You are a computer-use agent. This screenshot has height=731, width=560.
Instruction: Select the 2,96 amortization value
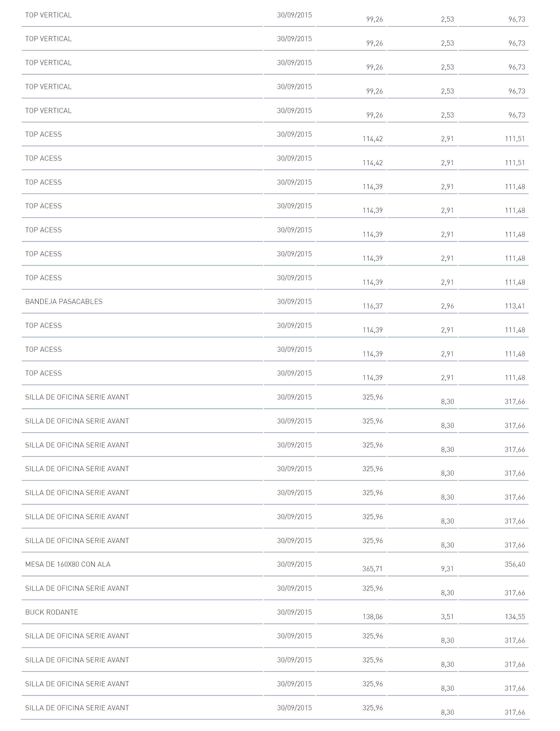447,306
